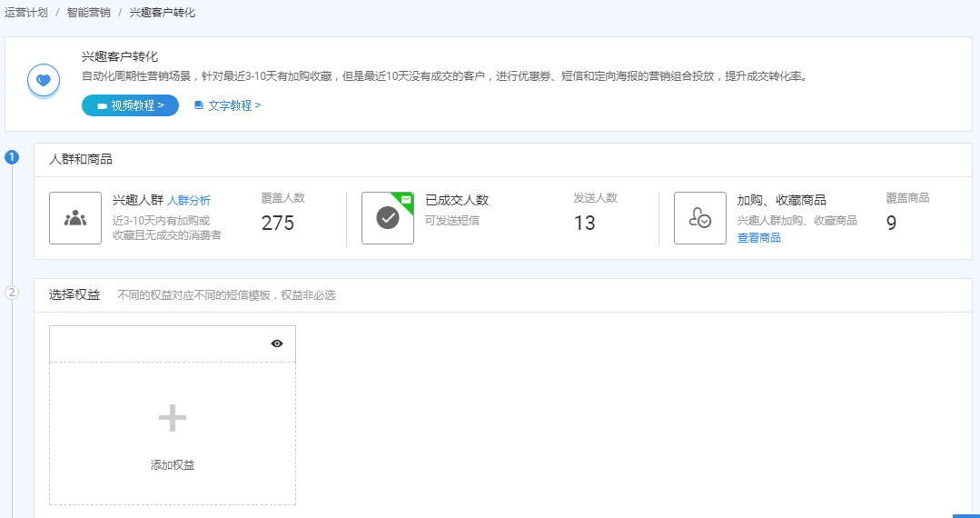
Task: Open the 视频教程 video tutorial
Action: coord(130,105)
